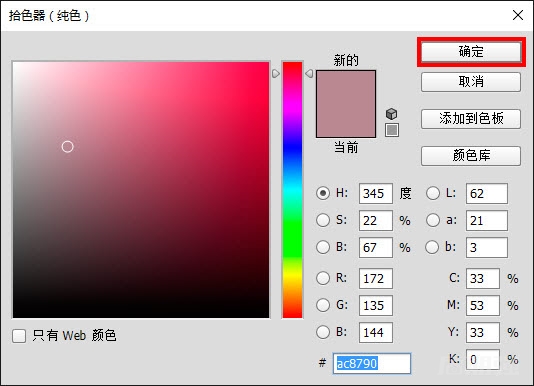
Task: Click the vertical hue spectrum slider
Action: [x=293, y=190]
